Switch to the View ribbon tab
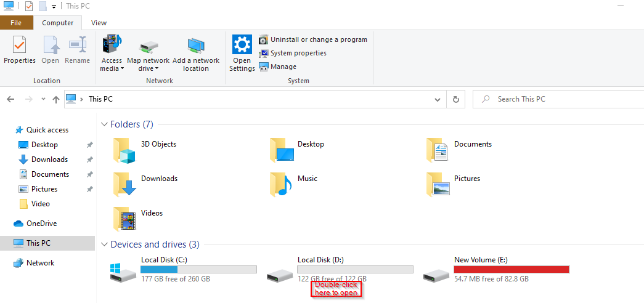Image resolution: width=644 pixels, height=303 pixels. pyautogui.click(x=99, y=23)
